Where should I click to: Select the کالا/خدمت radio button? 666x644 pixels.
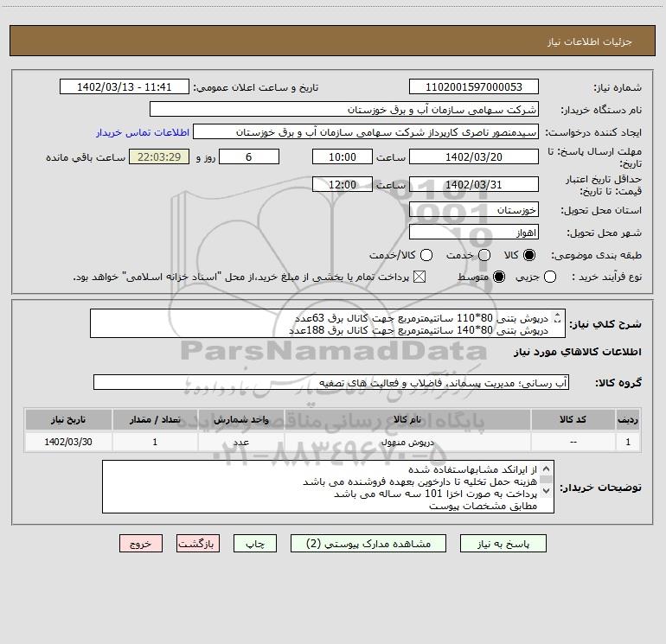[x=426, y=255]
